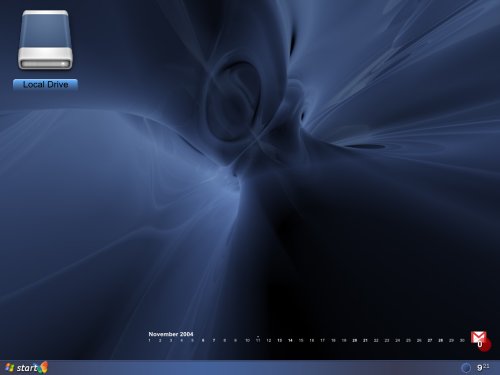Open the Start menu button
This screenshot has height=375, width=500.
[x=22, y=368]
